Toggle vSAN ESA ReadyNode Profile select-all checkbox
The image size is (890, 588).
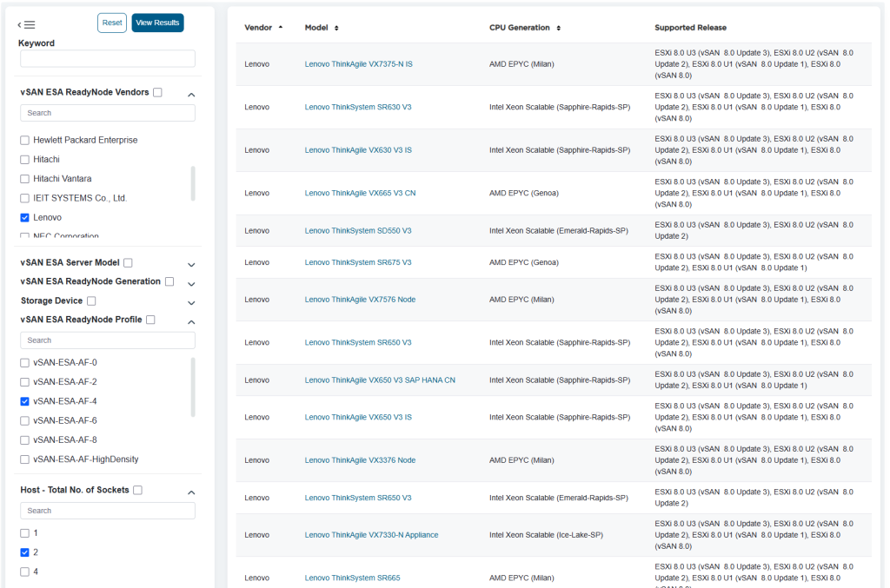(x=150, y=320)
